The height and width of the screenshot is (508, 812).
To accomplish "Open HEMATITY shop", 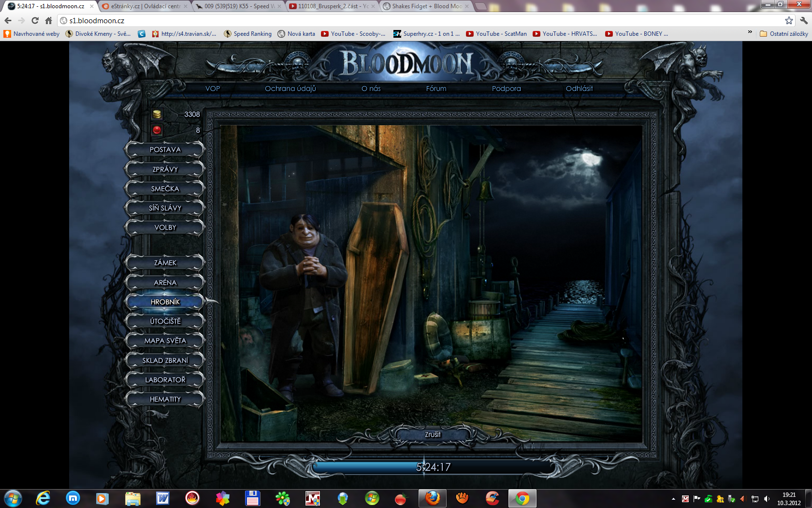I will tap(165, 399).
